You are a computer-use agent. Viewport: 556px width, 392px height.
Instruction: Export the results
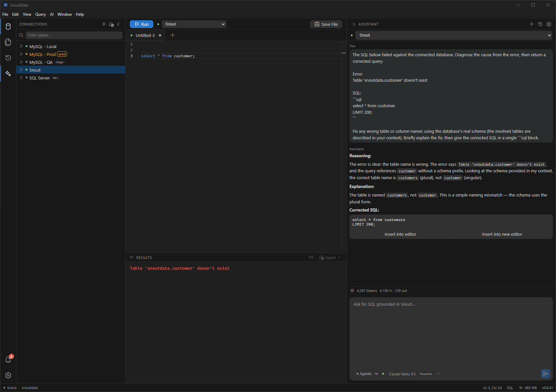tap(330, 258)
